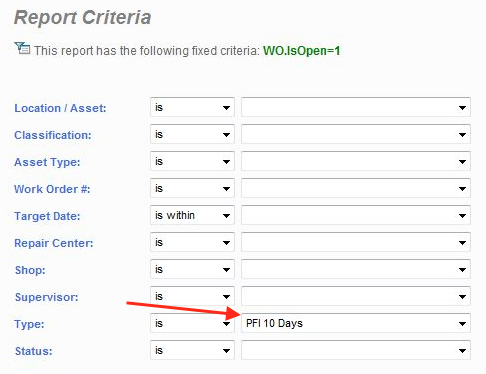Screen dimensions: 486x374
Task: Open the Location / Asset operator dropdown
Action: 192,108
